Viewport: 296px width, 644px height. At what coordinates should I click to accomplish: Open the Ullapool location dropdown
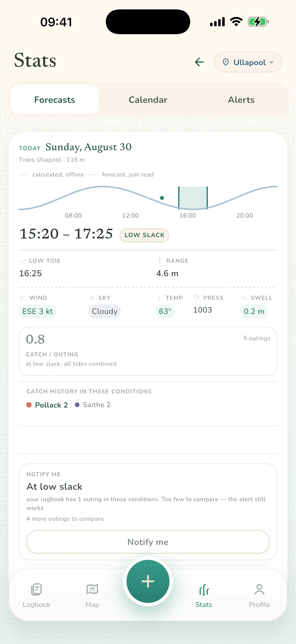248,62
